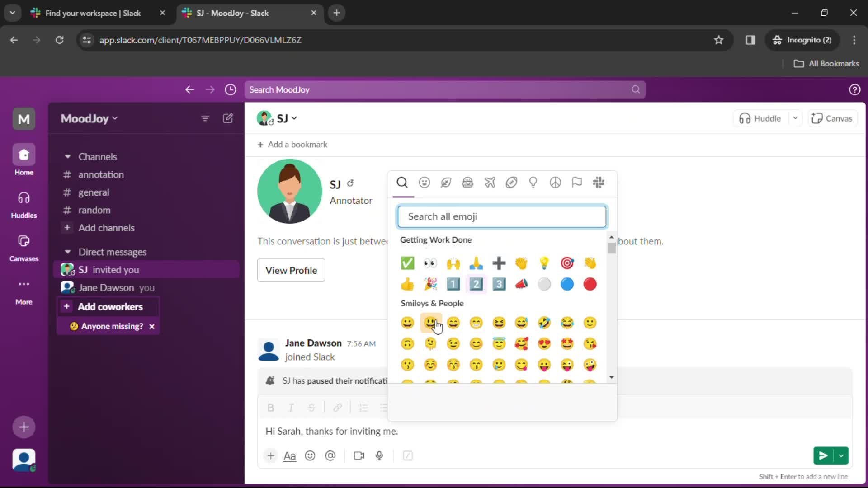Click the Search MoodJoy bar
Screen dimensions: 868x488
[445, 90]
